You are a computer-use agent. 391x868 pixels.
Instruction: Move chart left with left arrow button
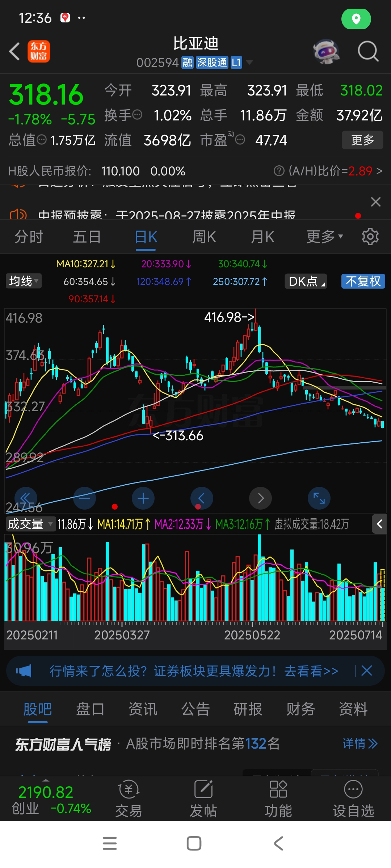(x=202, y=498)
